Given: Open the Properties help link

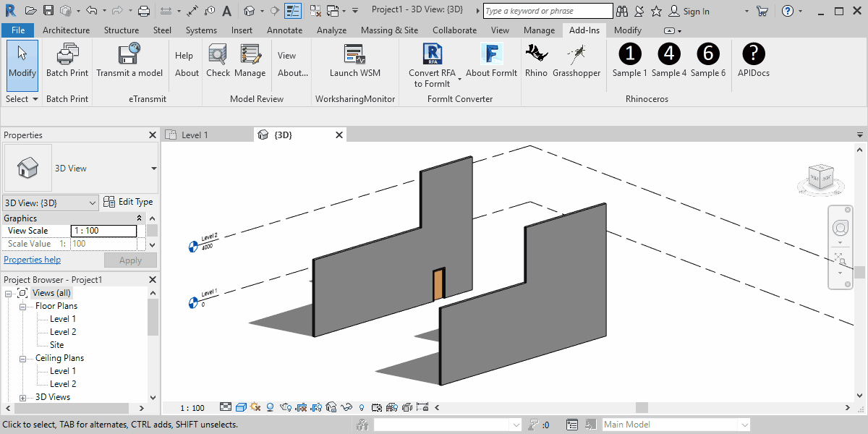Looking at the screenshot, I should pyautogui.click(x=32, y=259).
